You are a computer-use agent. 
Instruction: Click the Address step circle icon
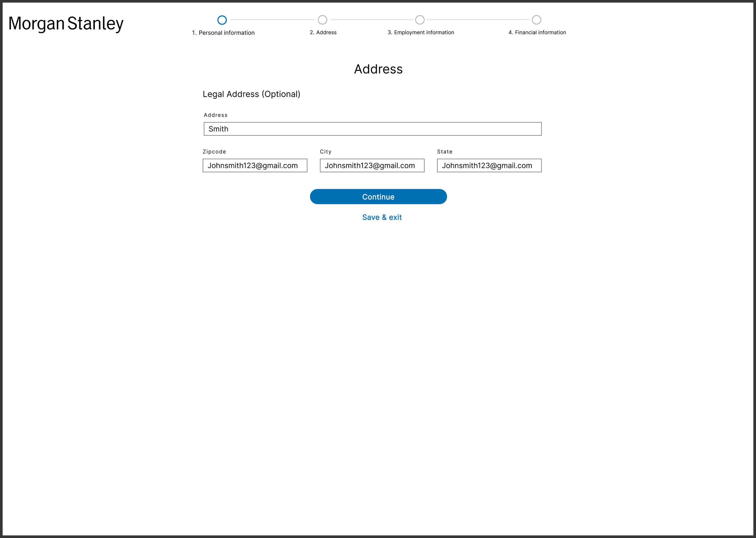(322, 20)
